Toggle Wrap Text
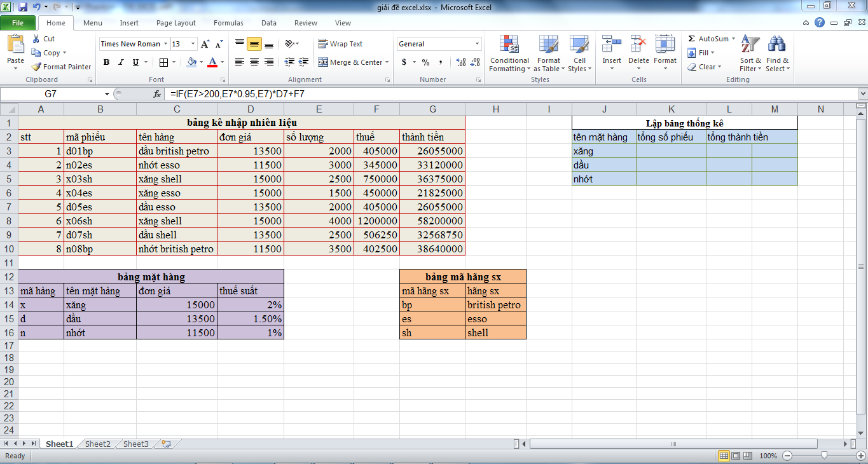 pyautogui.click(x=340, y=44)
